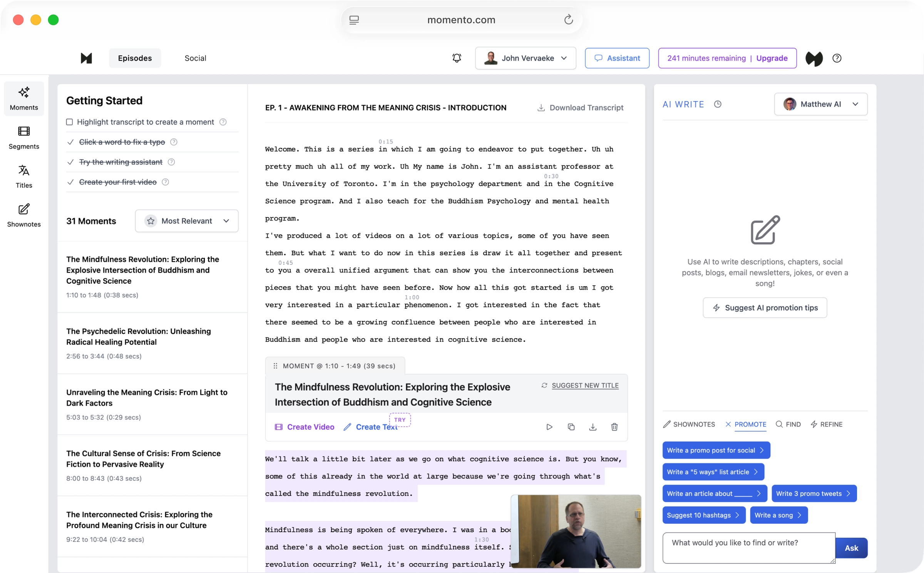Delete the moment with trash icon

[614, 427]
